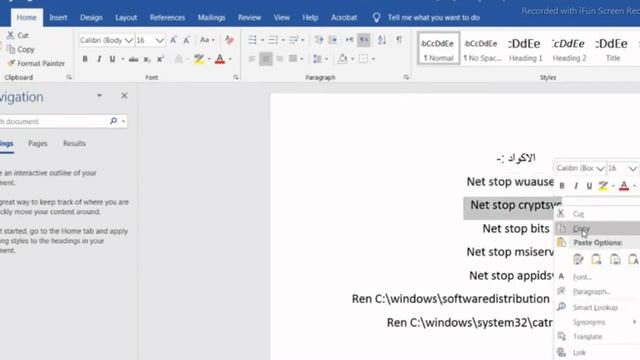The width and height of the screenshot is (640, 360).
Task: Click the Increase Indent icon
Action: point(333,40)
